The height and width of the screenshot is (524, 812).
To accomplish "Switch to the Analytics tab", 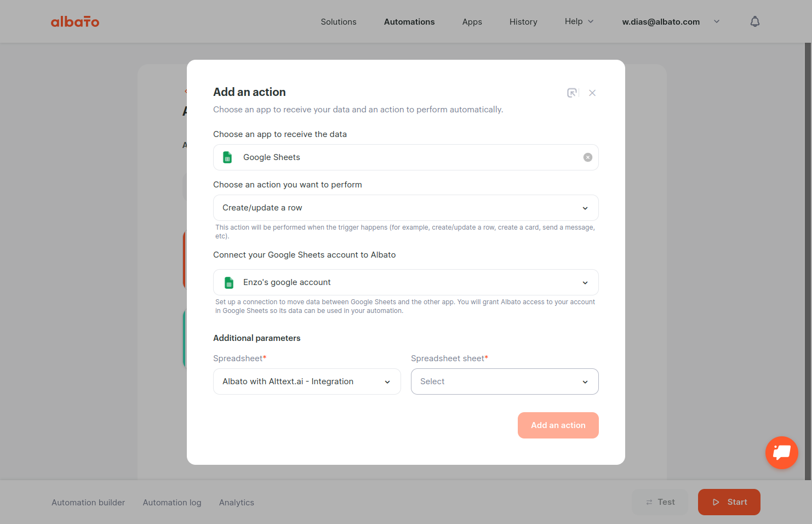I will tap(237, 503).
